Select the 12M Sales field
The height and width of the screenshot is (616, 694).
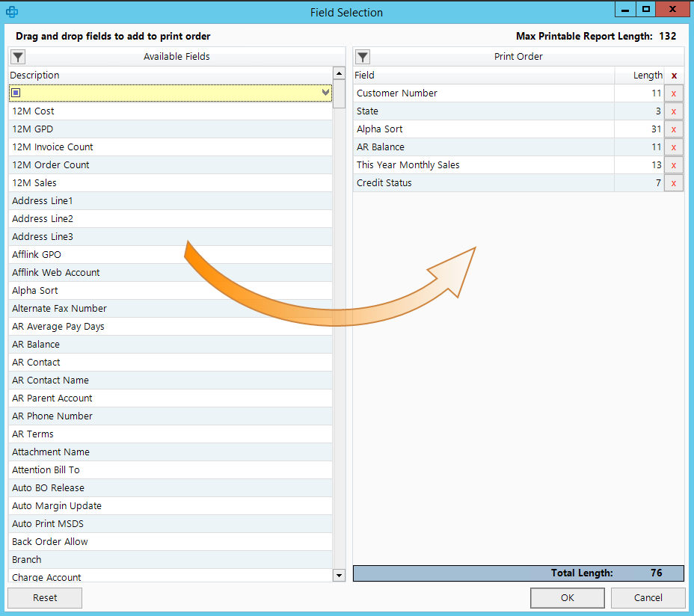(34, 183)
